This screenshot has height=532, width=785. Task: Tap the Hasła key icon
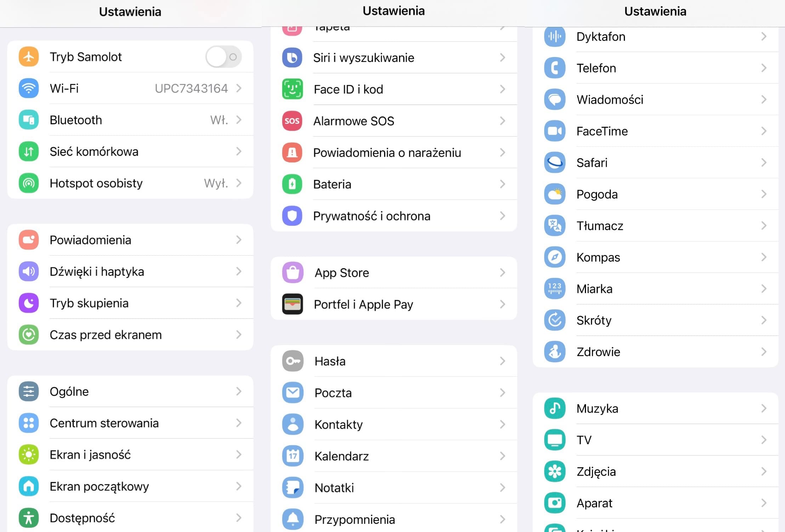(293, 361)
